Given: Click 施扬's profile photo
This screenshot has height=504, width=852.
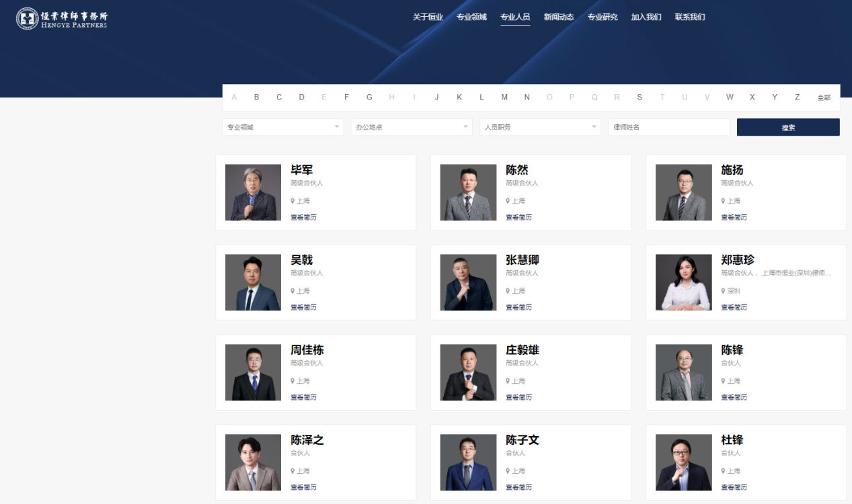Looking at the screenshot, I should pyautogui.click(x=683, y=192).
